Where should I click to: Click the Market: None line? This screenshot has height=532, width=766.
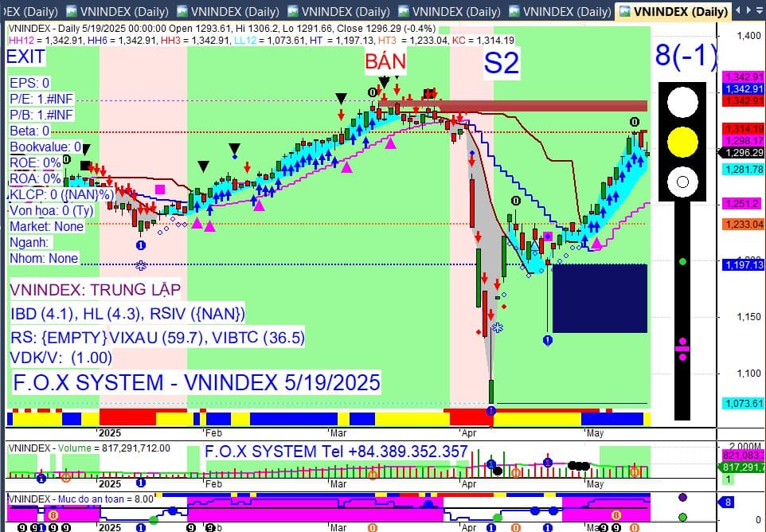point(46,226)
